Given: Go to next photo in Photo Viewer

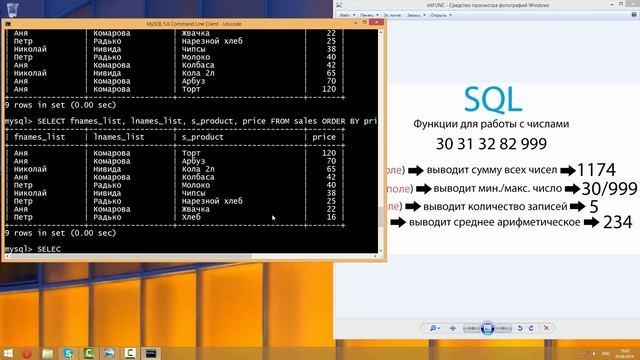Looking at the screenshot, I should [503, 328].
